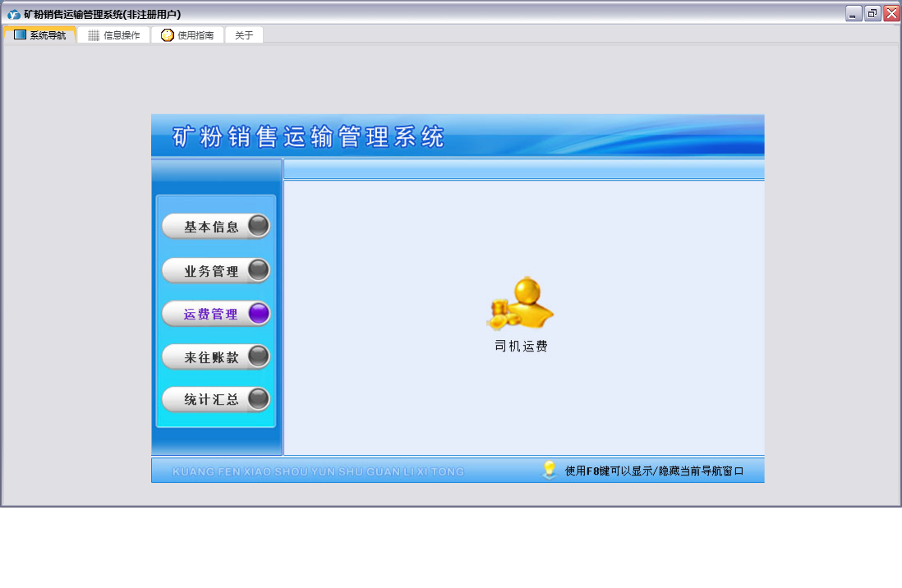Switch to the 系统导航 tab
This screenshot has height=588, width=902.
pos(39,35)
